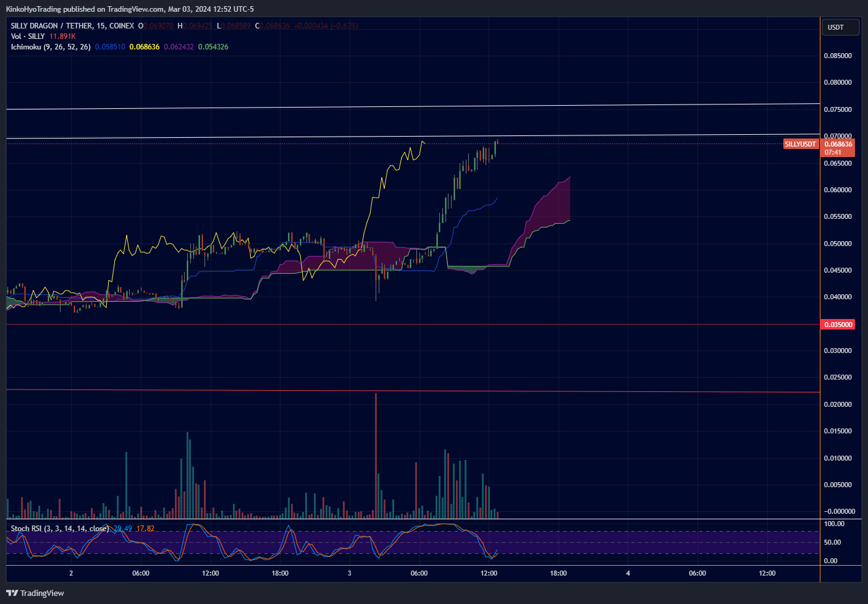Click the 0.060000 price axis label
This screenshot has width=868, height=604.
pyautogui.click(x=838, y=190)
